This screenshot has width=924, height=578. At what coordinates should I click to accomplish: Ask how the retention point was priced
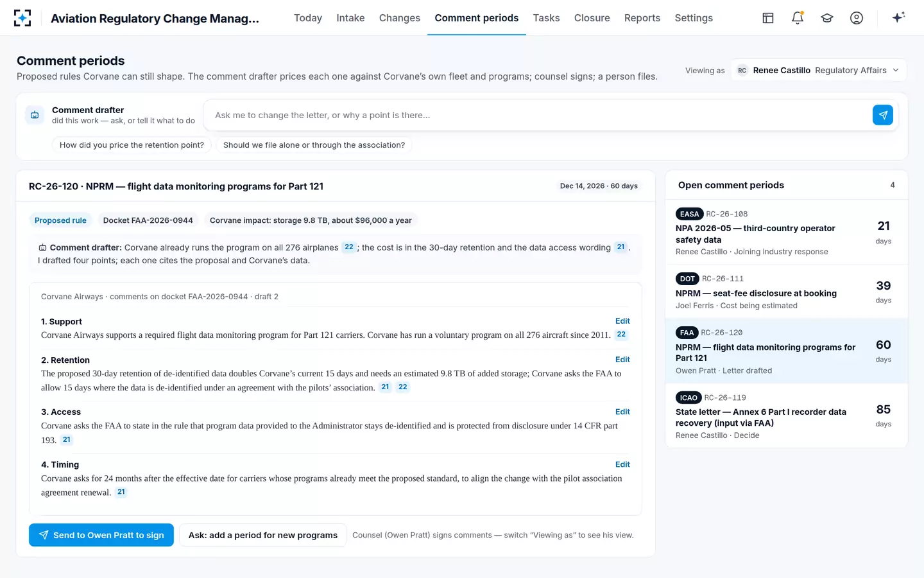click(132, 145)
